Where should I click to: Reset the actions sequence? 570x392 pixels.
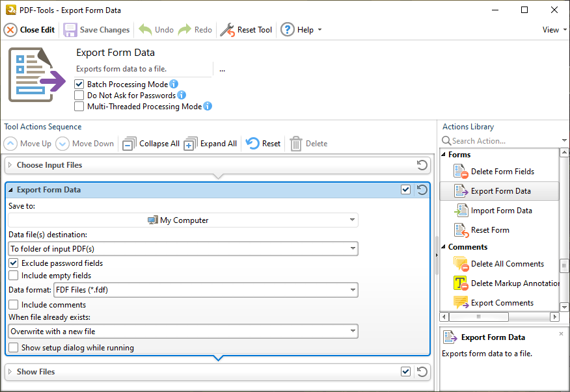[x=263, y=144]
